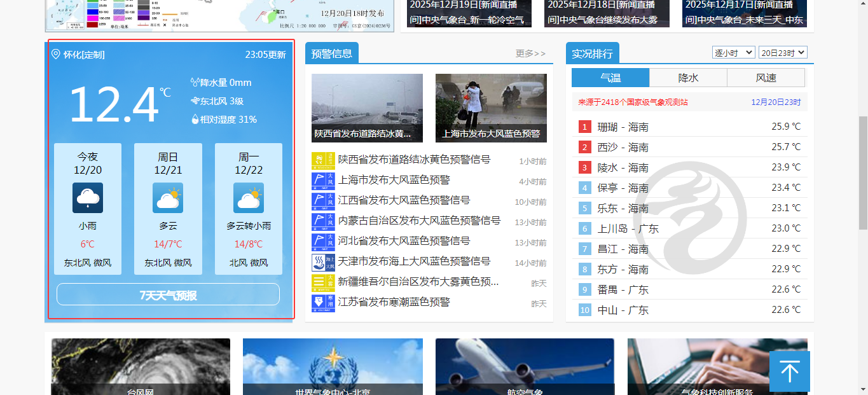Click the yellow road icing warning icon for 陕西省

(x=323, y=161)
